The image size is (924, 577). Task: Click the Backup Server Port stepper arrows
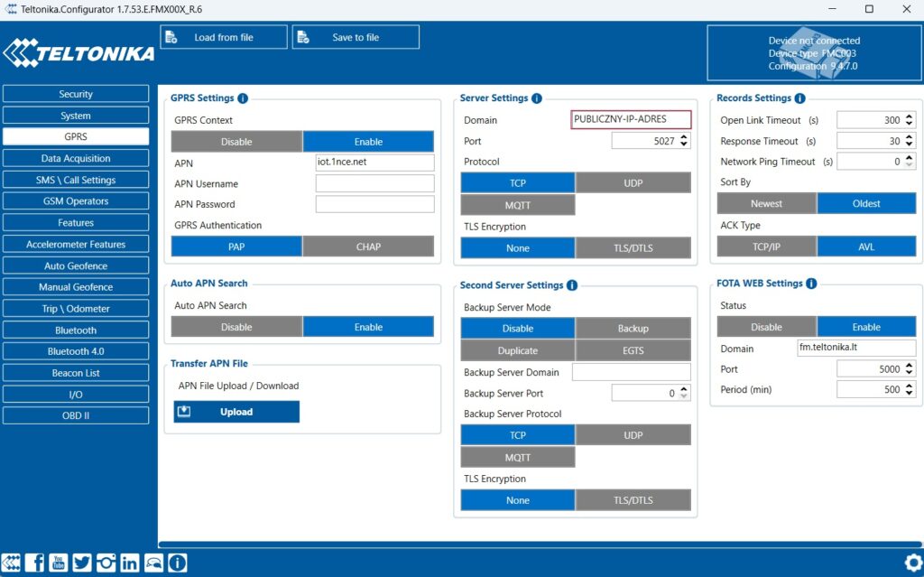tap(684, 393)
